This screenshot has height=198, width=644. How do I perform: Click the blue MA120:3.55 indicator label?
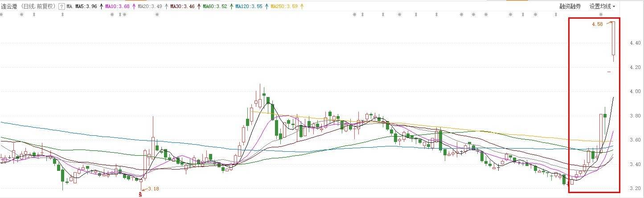248,7
